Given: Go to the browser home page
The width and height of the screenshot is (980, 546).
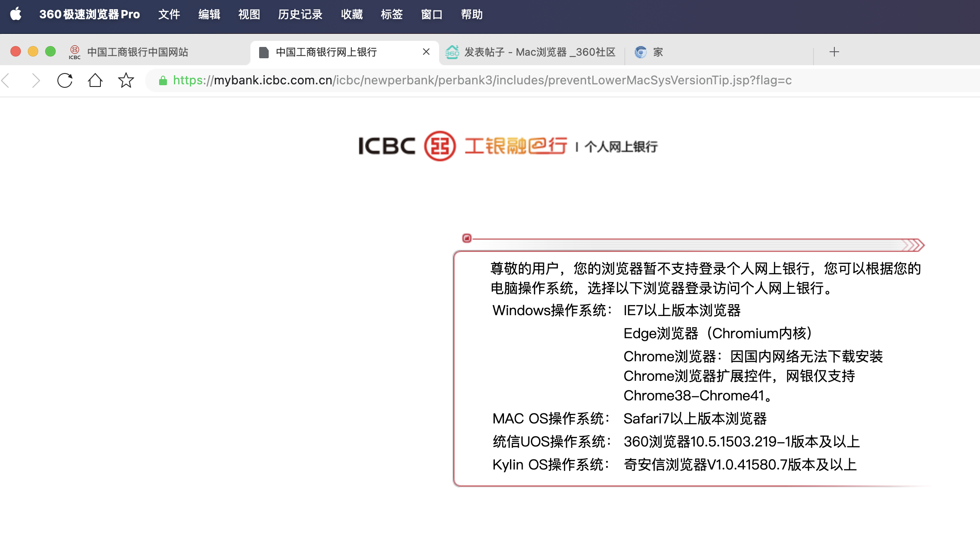Looking at the screenshot, I should coord(95,80).
